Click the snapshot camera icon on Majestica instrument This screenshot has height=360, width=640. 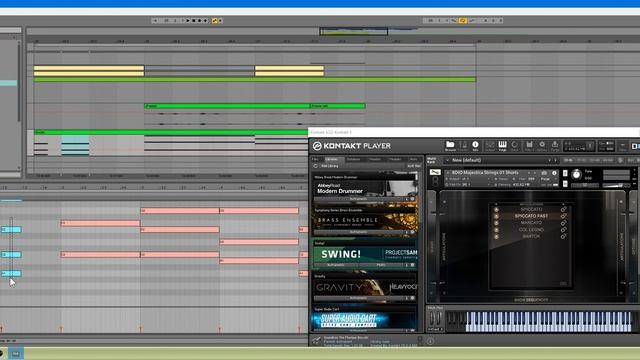click(x=544, y=173)
